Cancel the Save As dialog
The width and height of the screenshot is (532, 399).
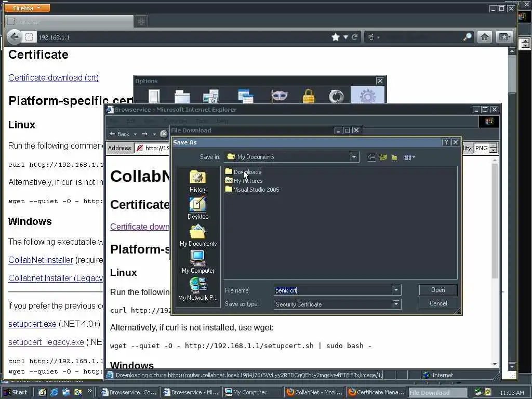tap(438, 303)
